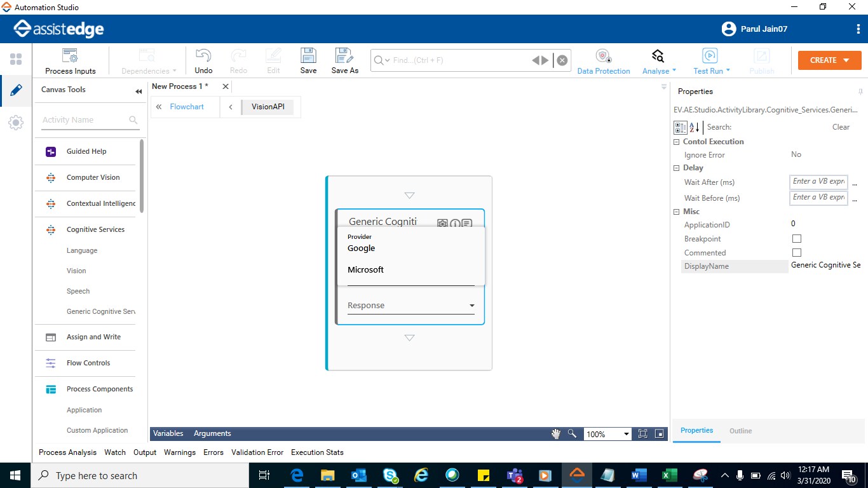
Task: Click the magnifier zoom tool on canvas bar
Action: tap(572, 433)
